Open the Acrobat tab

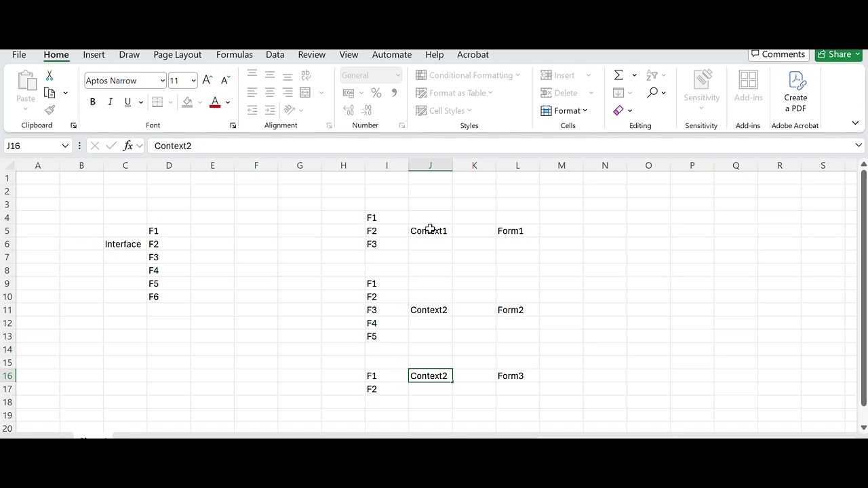pyautogui.click(x=473, y=54)
